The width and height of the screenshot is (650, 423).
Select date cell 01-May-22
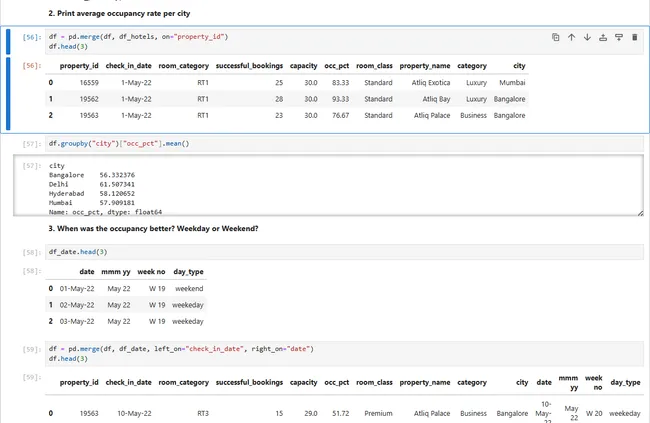[77, 289]
